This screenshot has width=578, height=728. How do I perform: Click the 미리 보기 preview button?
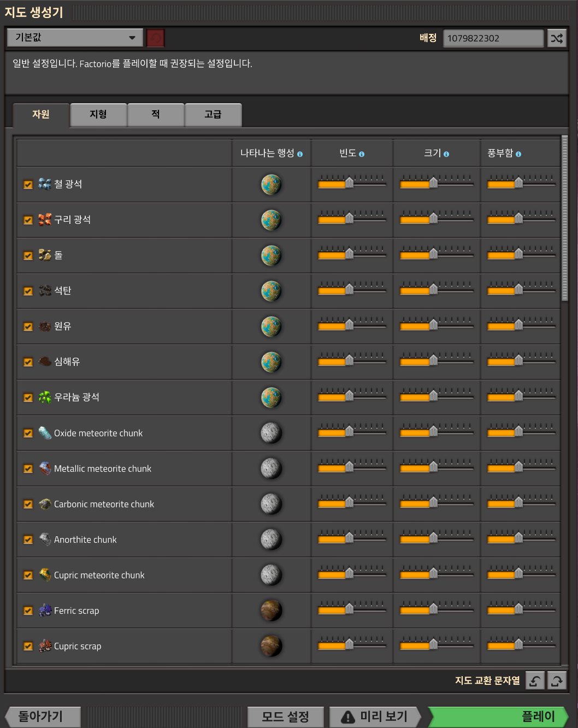pyautogui.click(x=375, y=717)
